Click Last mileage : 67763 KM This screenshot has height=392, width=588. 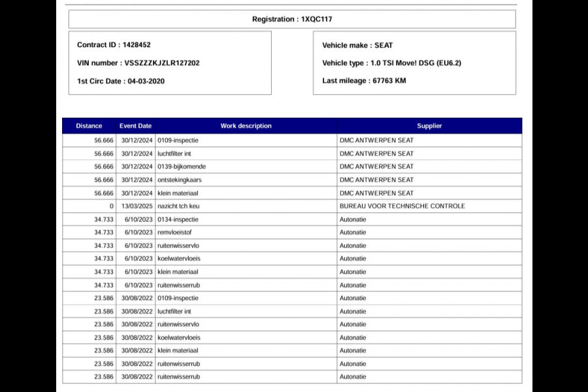point(364,80)
